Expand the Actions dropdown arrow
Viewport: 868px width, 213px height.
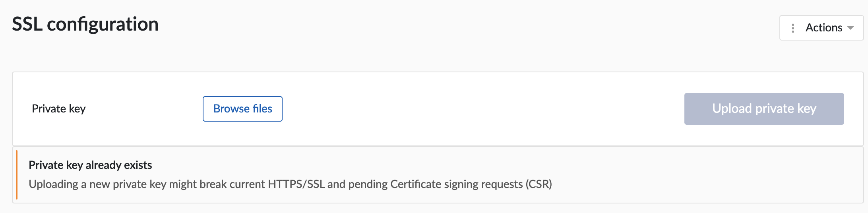click(x=851, y=28)
